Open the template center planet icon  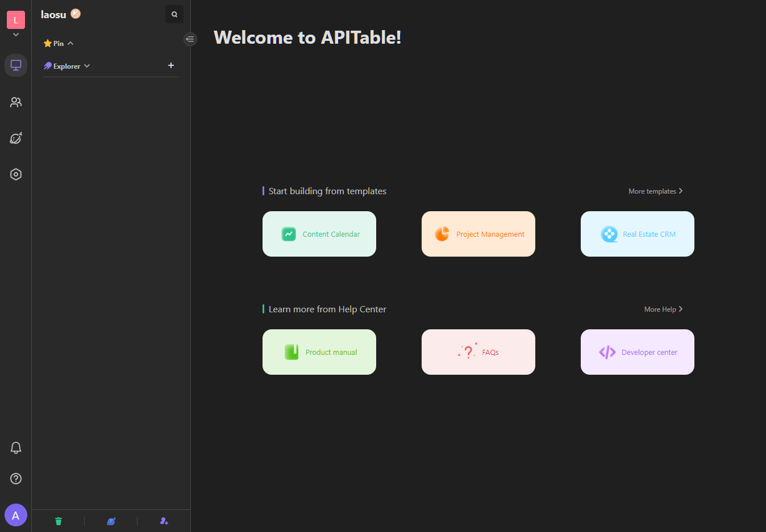pyautogui.click(x=16, y=138)
